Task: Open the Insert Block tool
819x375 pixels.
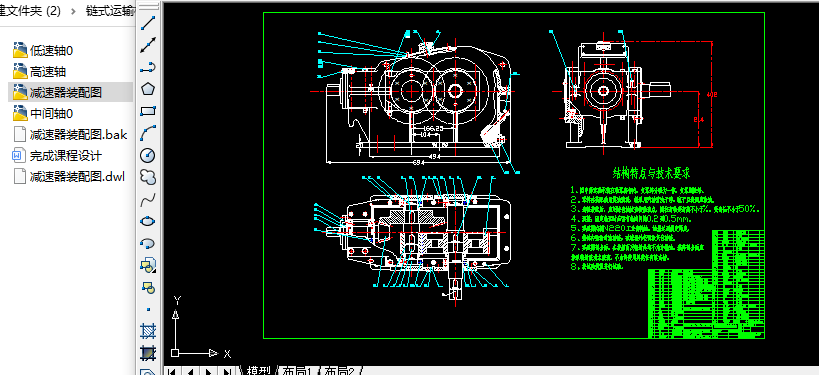Action: pos(148,265)
